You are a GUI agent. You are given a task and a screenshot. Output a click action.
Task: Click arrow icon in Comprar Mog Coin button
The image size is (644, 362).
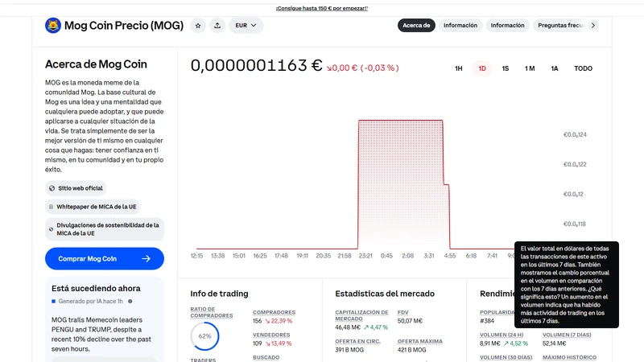[147, 258]
